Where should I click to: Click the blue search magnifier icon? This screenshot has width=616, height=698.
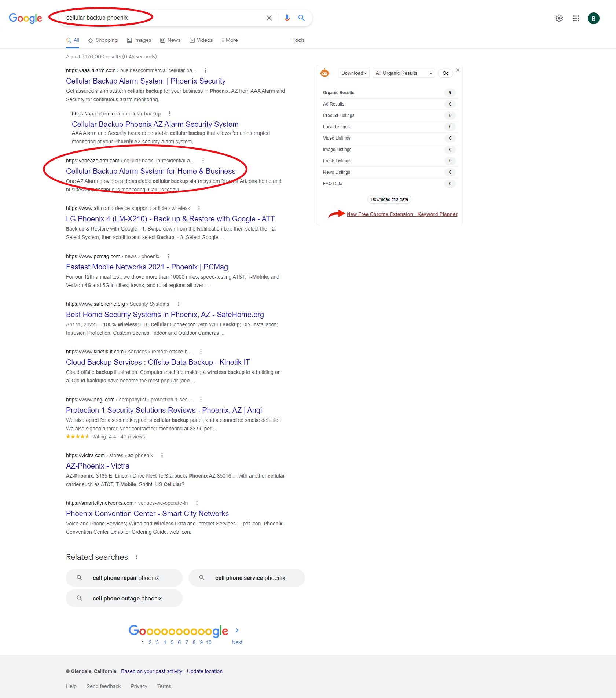301,18
